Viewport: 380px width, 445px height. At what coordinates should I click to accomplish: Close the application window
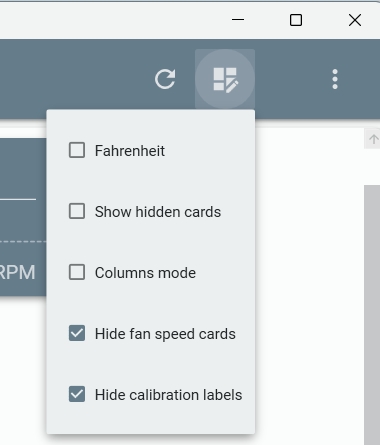[355, 20]
